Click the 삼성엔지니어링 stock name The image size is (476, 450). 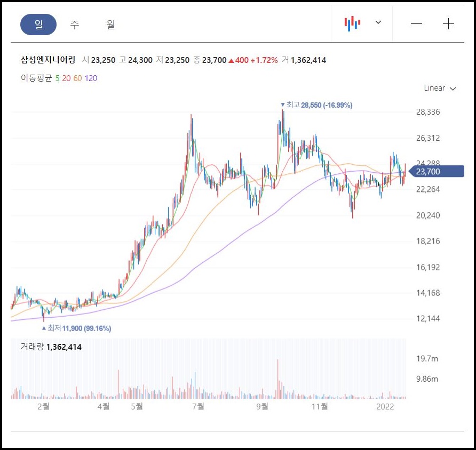click(48, 60)
